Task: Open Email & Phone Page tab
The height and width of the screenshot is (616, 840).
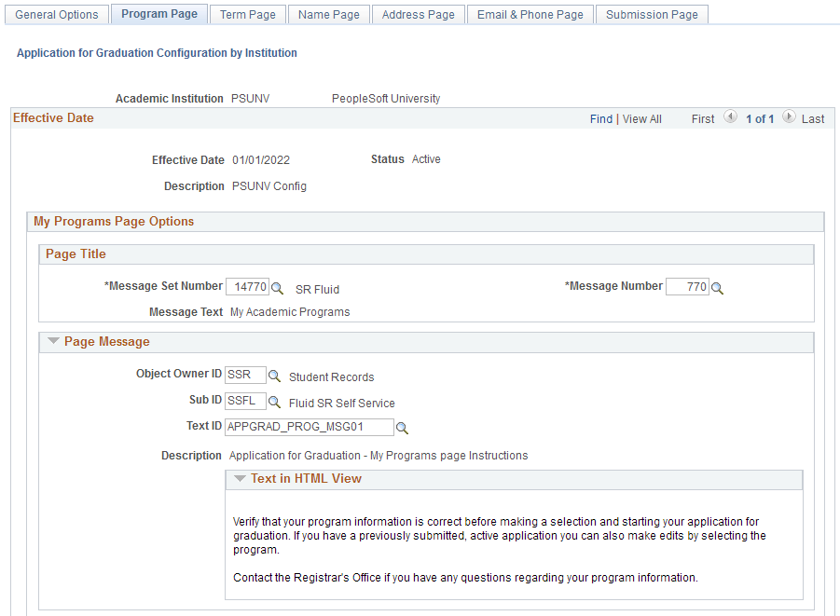Action: pos(530,15)
